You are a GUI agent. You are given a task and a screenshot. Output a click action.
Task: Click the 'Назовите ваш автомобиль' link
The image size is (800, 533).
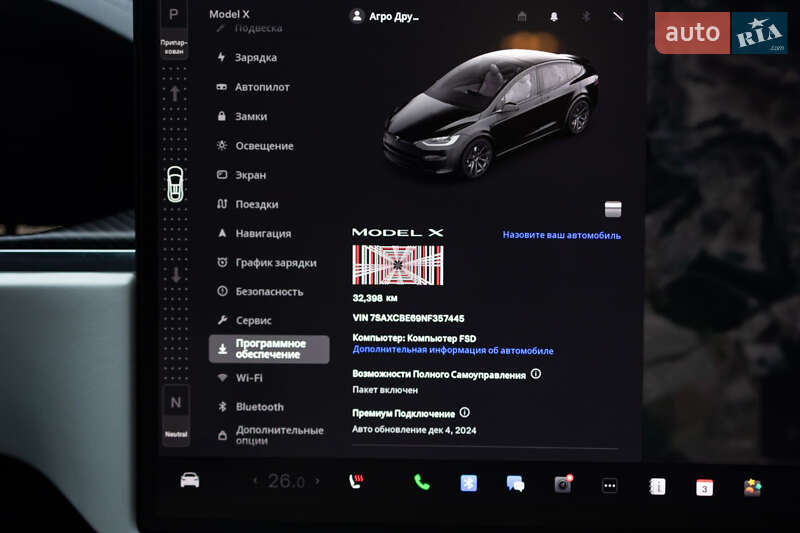(x=562, y=235)
